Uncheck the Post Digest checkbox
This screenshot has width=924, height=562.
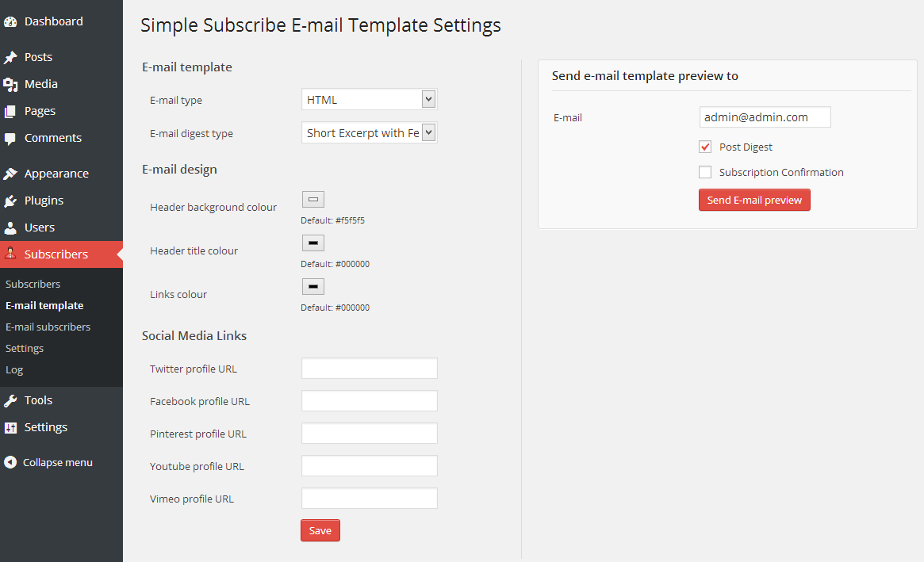(705, 147)
